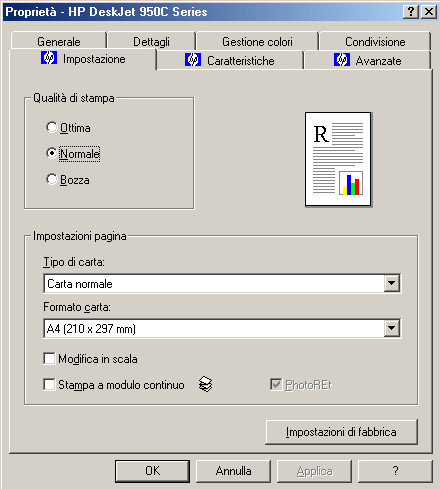Screen dimensions: 440x489
Task: Click the stacked paper banner icon
Action: [205, 384]
